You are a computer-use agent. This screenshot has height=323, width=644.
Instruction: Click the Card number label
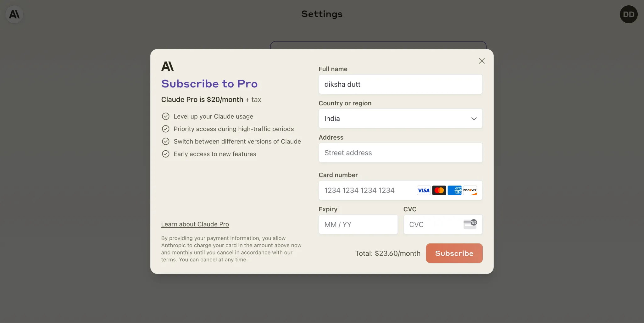(338, 175)
